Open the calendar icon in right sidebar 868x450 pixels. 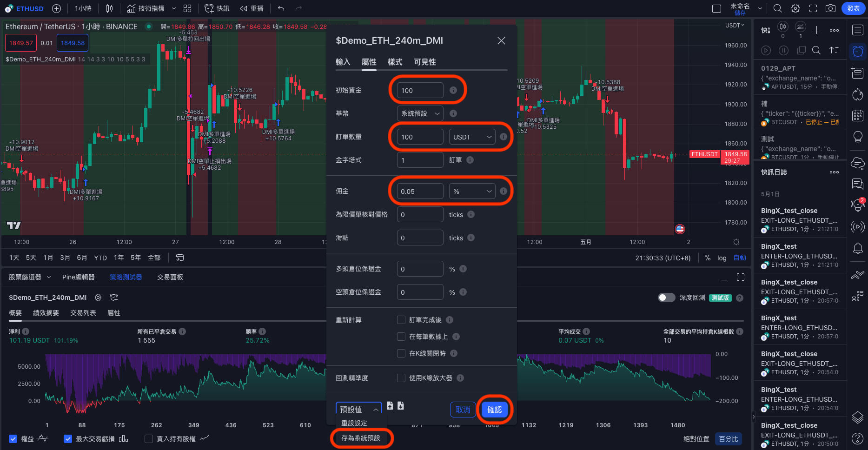(x=858, y=116)
